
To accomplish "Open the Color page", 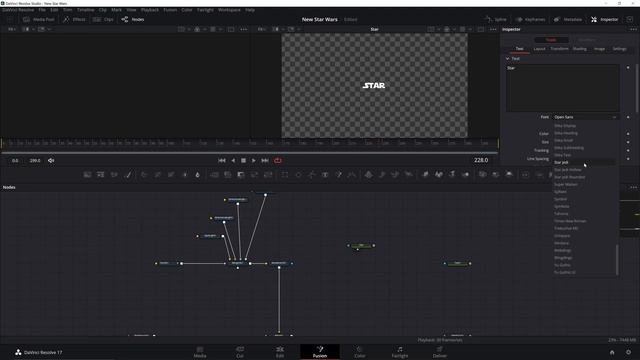I will pyautogui.click(x=360, y=352).
